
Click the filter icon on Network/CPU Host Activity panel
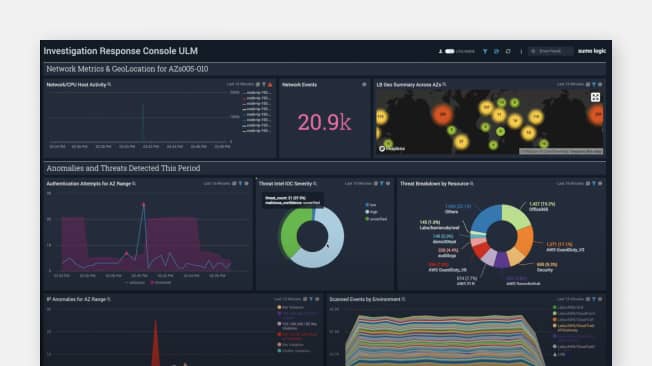pos(264,84)
